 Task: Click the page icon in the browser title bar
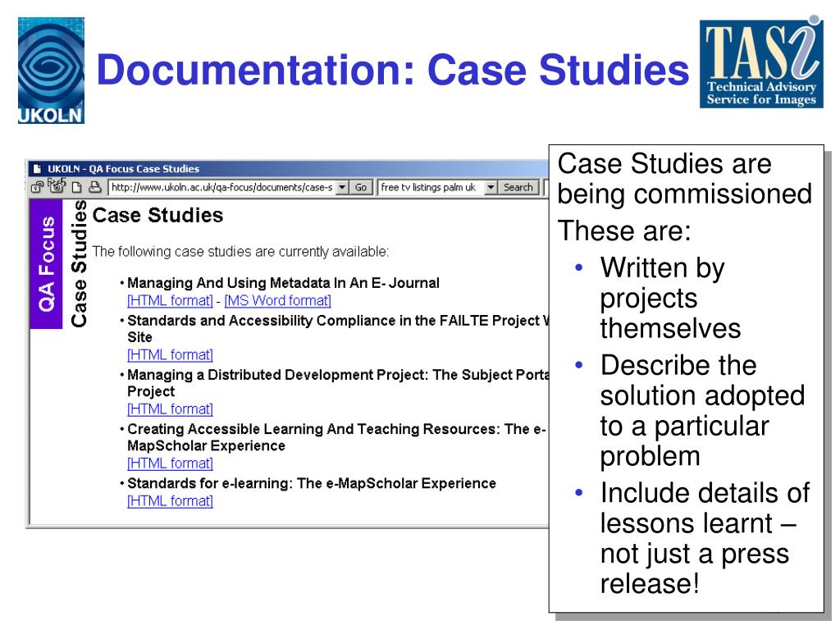[38, 169]
